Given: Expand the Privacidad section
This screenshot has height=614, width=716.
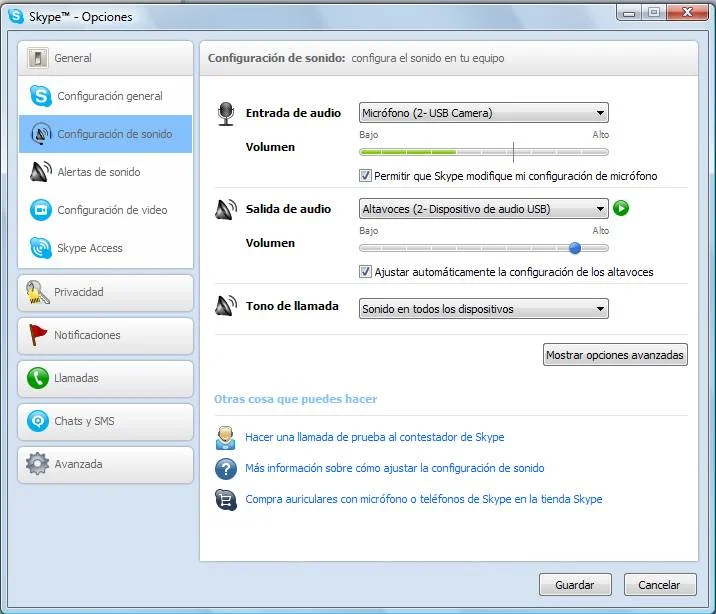Looking at the screenshot, I should point(105,292).
